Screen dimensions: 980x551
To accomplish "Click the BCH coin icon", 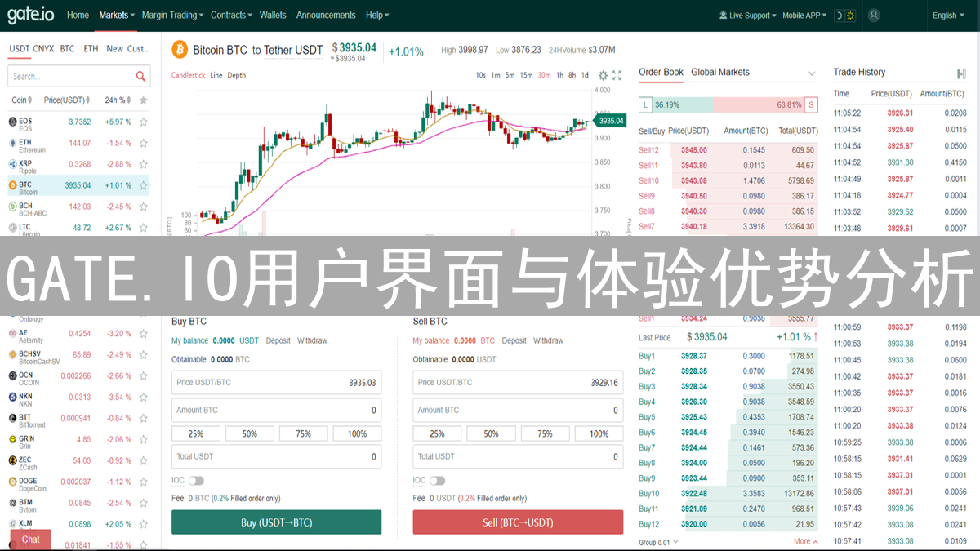I will tap(12, 207).
